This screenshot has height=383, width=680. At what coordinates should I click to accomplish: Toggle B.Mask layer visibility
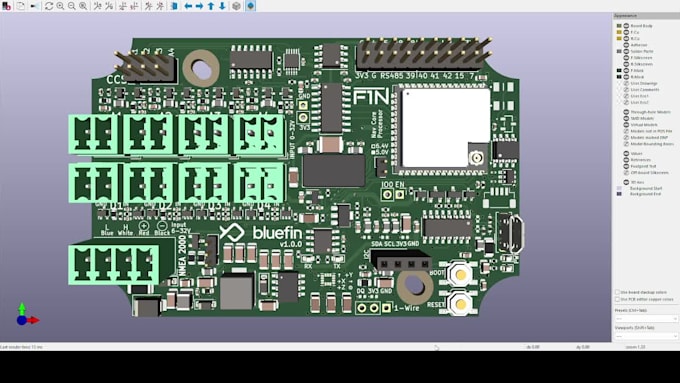pyautogui.click(x=626, y=77)
